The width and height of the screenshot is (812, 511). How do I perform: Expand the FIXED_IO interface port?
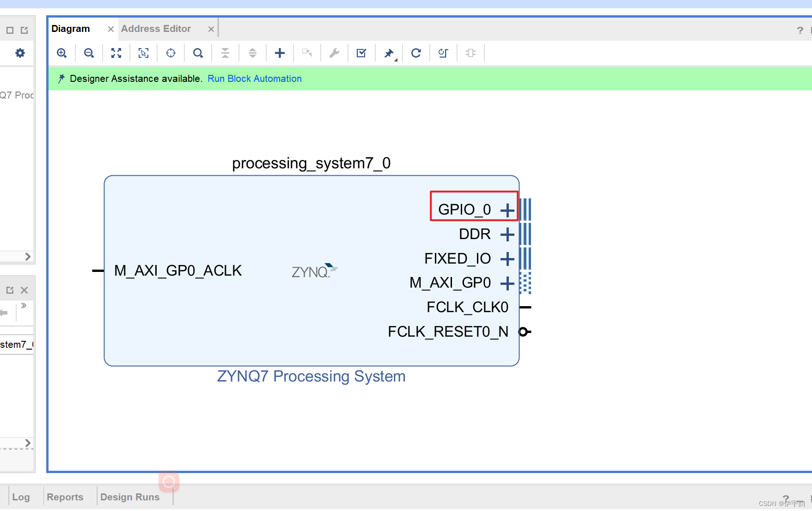pyautogui.click(x=507, y=259)
